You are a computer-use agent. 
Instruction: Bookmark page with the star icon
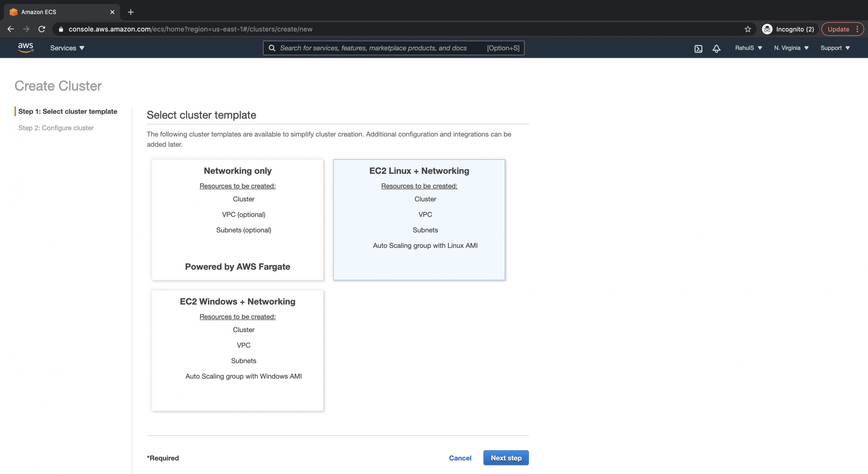coord(748,29)
